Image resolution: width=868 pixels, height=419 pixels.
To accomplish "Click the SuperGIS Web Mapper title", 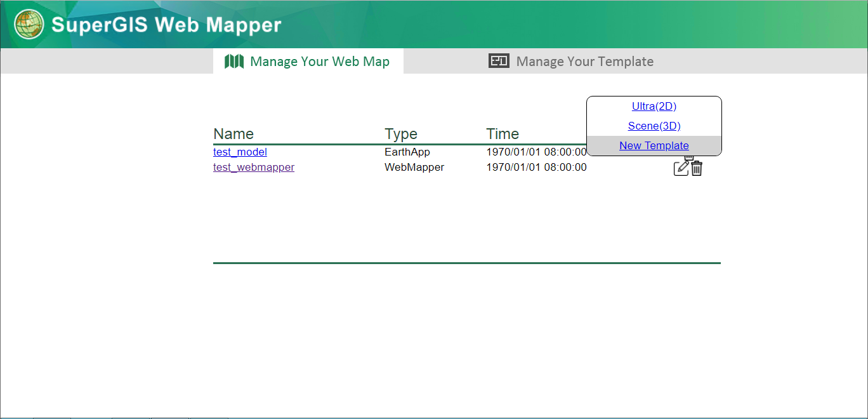I will click(166, 25).
